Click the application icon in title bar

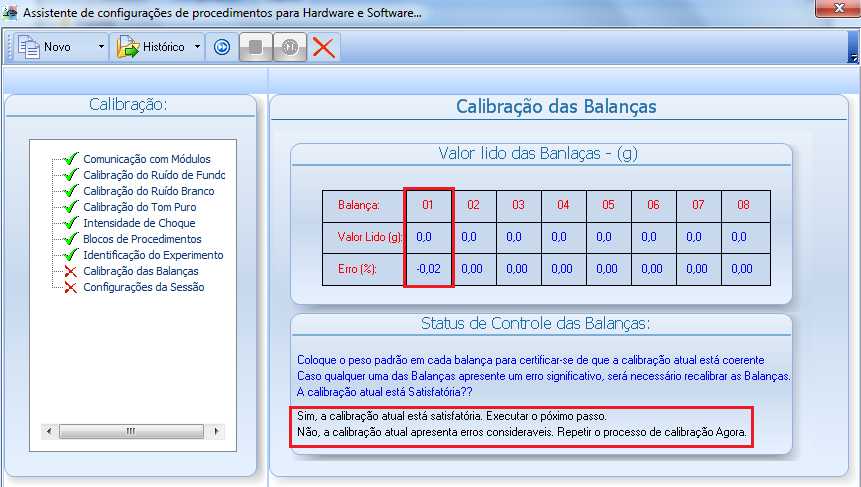pos(10,12)
